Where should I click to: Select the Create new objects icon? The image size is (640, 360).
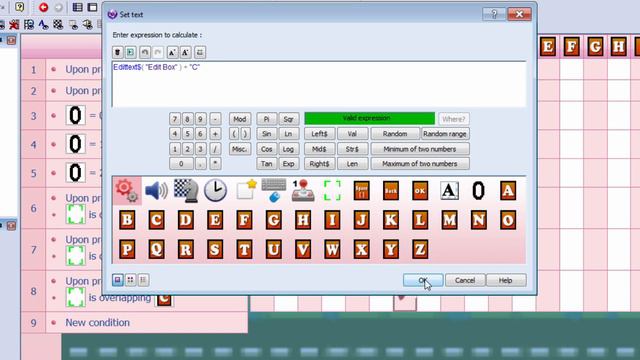tap(246, 191)
